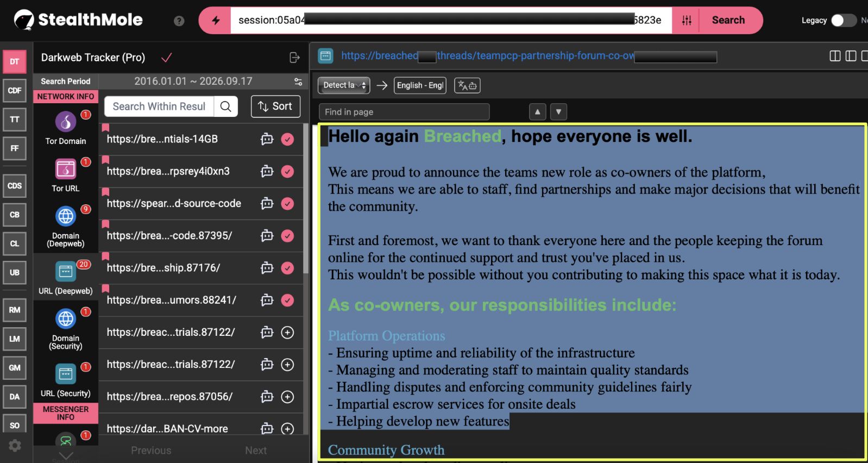Select the NETWORK INFO section header
The height and width of the screenshot is (463, 868).
tap(66, 96)
